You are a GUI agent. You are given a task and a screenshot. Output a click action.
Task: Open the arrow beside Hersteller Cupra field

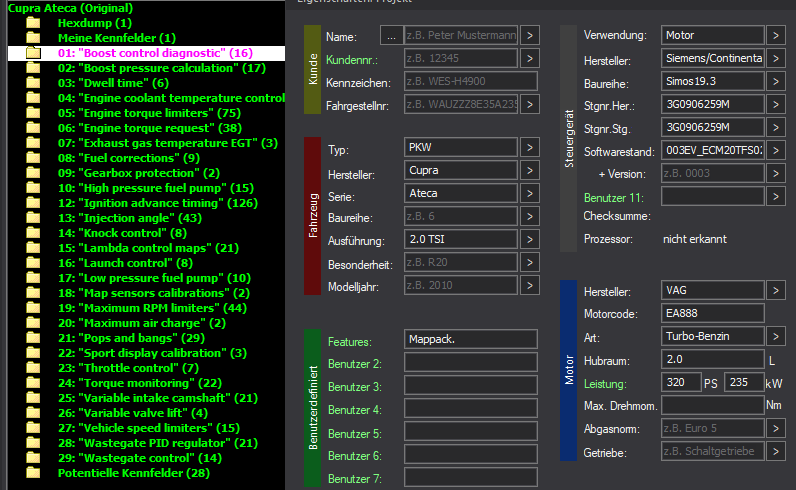pyautogui.click(x=529, y=170)
